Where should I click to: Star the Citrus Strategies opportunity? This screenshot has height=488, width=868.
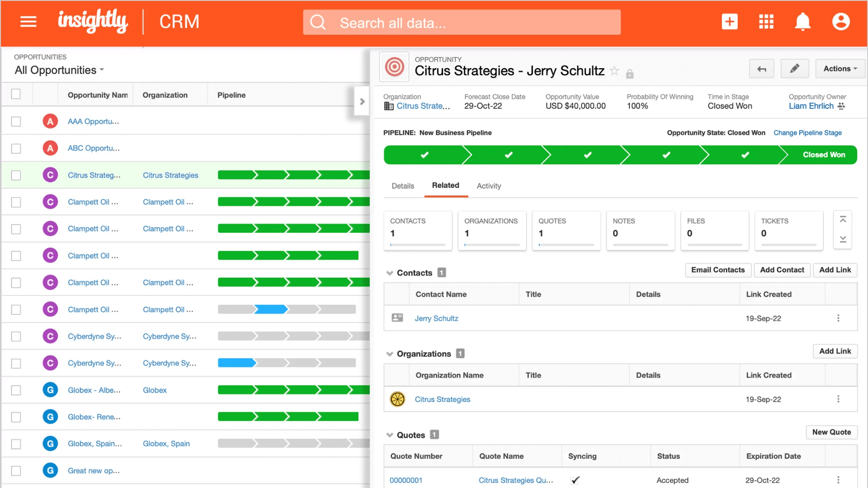point(614,70)
